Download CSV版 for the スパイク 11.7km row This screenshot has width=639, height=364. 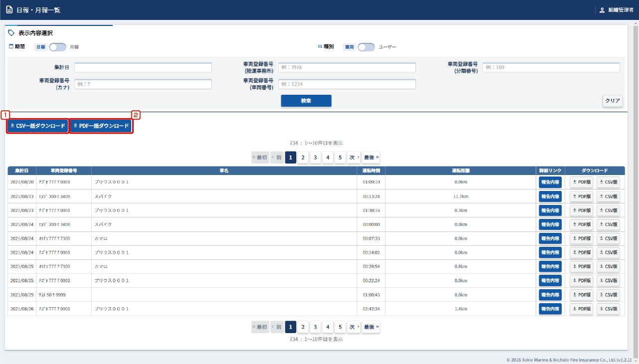click(608, 196)
